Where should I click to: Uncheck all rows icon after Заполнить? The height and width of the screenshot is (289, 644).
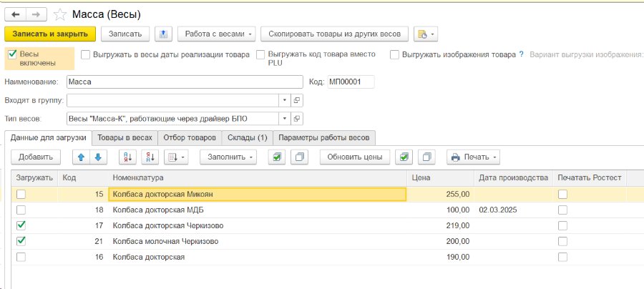[299, 157]
